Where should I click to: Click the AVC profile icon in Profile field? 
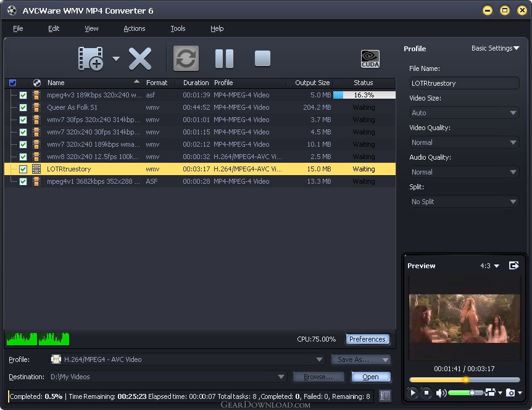56,359
